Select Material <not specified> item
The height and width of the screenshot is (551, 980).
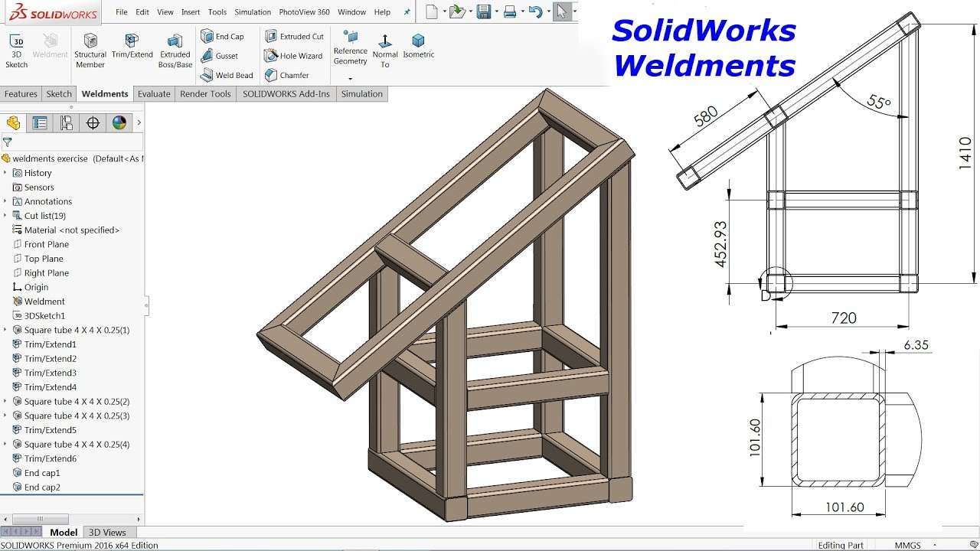tap(66, 230)
